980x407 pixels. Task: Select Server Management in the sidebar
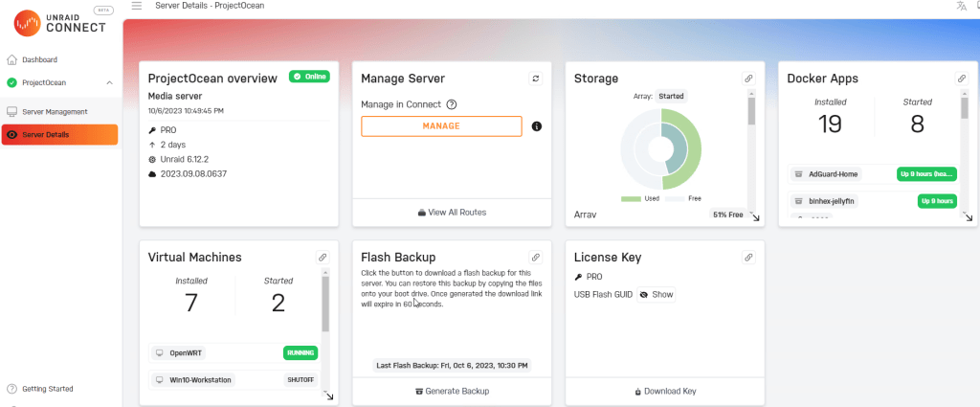coord(55,112)
